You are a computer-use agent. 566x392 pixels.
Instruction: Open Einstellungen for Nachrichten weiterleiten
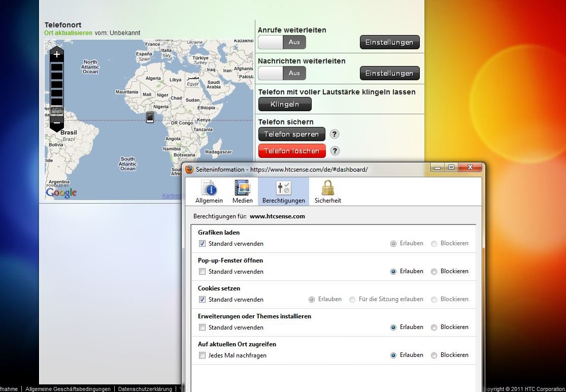click(389, 73)
